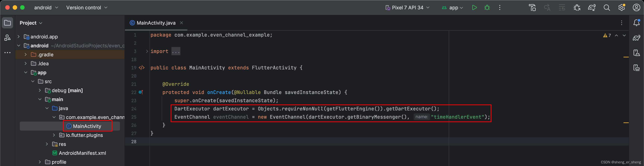Expand the profile folder
Image resolution: width=644 pixels, height=166 pixels.
click(40, 162)
